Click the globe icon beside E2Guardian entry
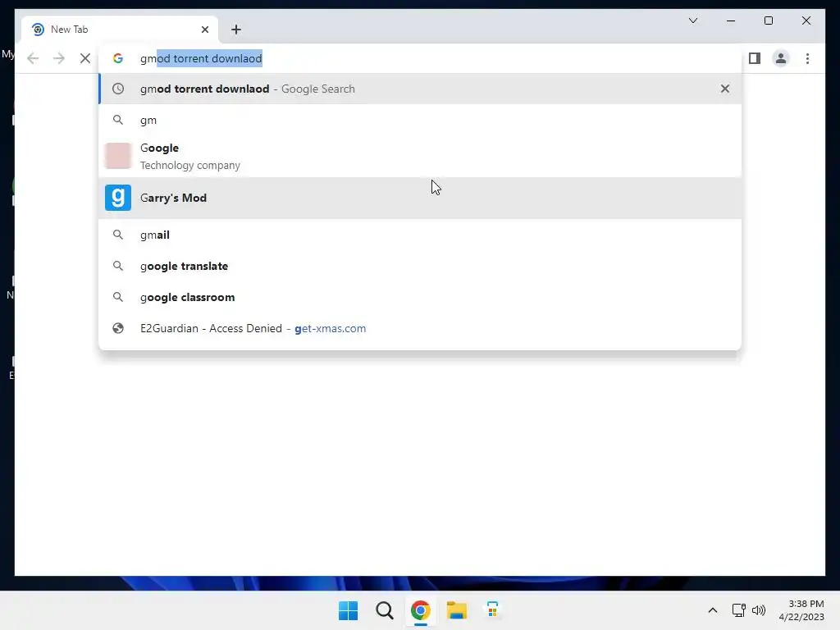This screenshot has height=630, width=840. click(118, 328)
